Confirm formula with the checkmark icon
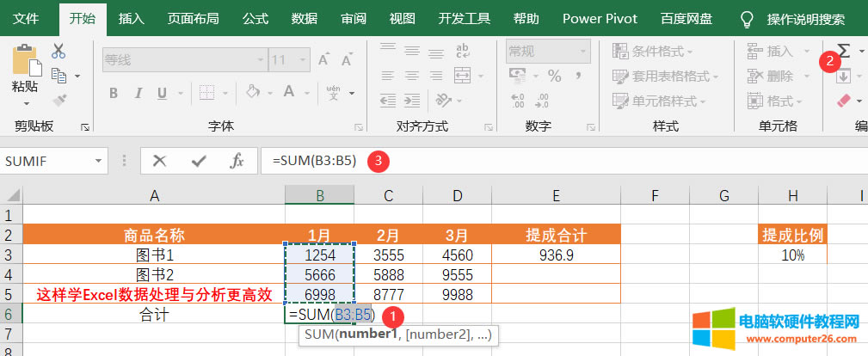This screenshot has height=356, width=868. point(199,160)
